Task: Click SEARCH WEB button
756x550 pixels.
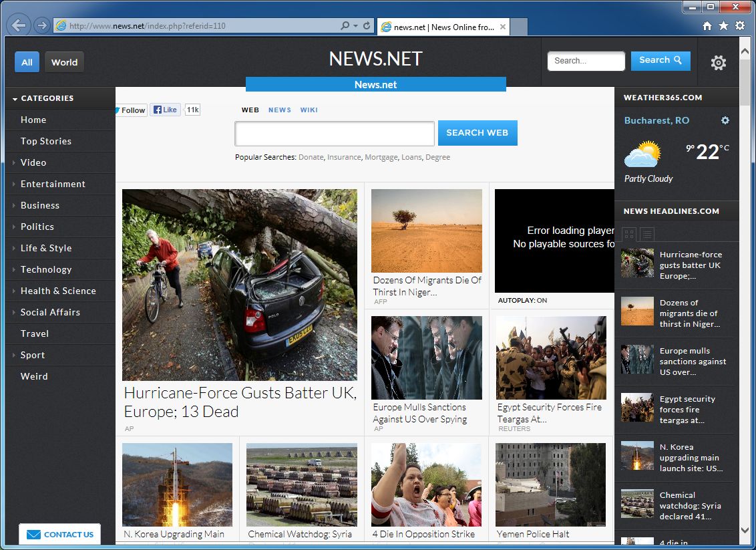Action: [478, 133]
